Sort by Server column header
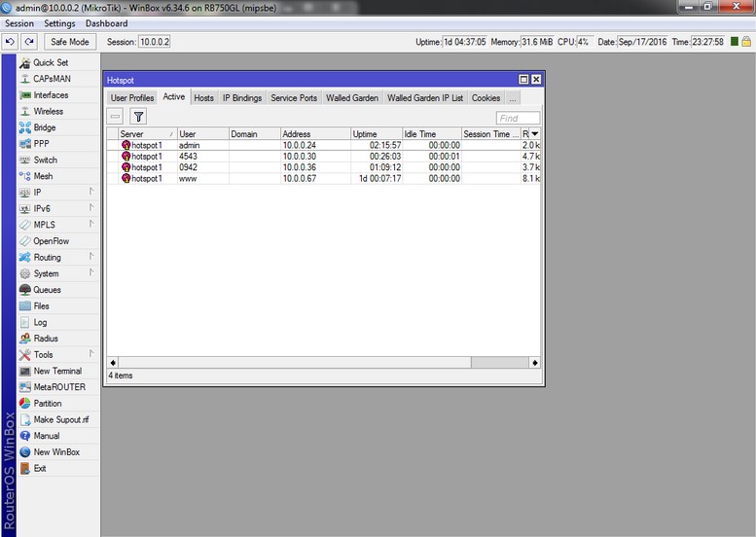The image size is (756, 537). [x=148, y=134]
